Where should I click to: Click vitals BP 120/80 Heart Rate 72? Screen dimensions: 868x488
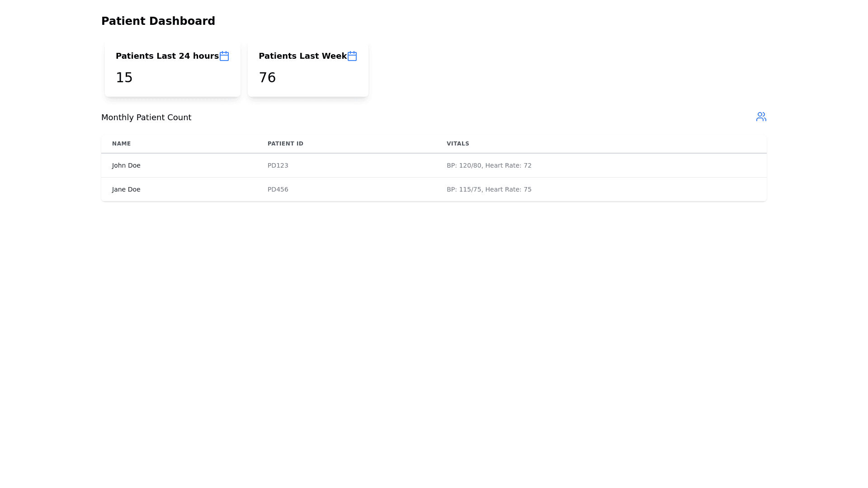tap(489, 165)
